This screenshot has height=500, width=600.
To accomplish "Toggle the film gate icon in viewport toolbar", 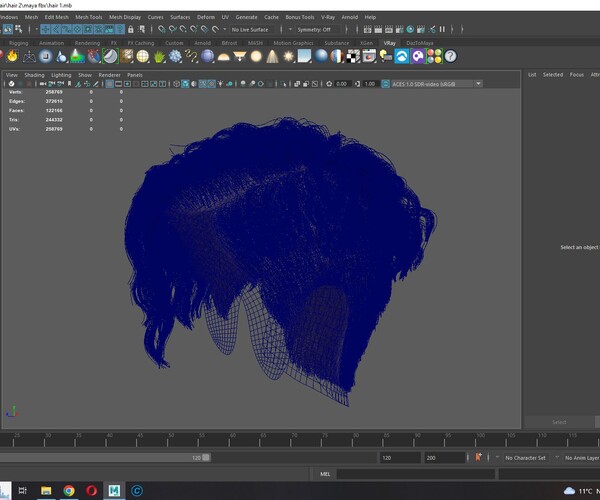I will (119, 84).
